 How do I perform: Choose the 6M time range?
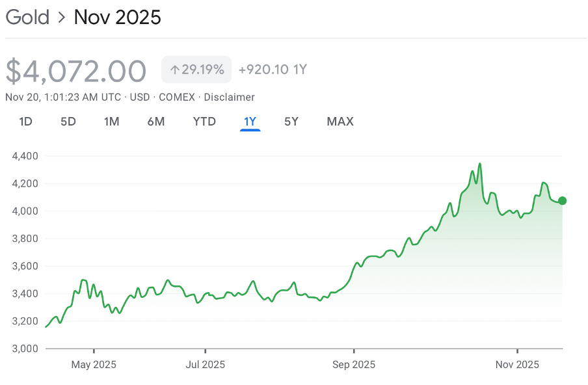tap(155, 122)
